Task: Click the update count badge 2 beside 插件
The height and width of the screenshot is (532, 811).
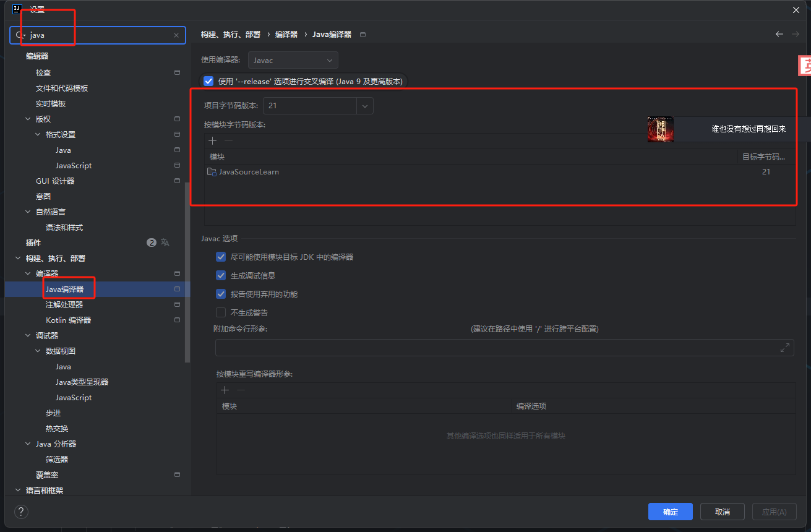Action: 152,242
